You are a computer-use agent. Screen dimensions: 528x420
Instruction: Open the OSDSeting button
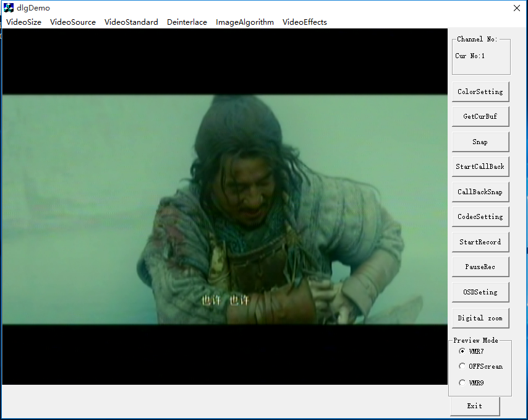point(480,293)
